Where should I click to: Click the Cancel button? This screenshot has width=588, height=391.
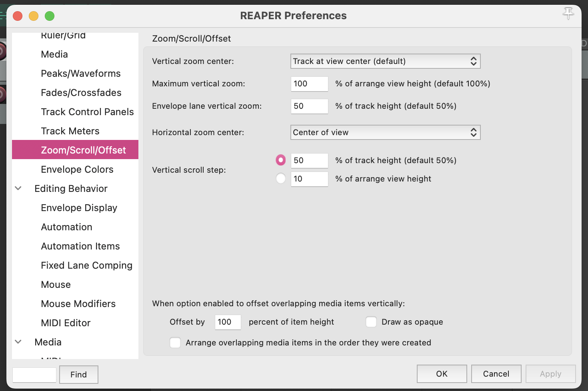[496, 374]
